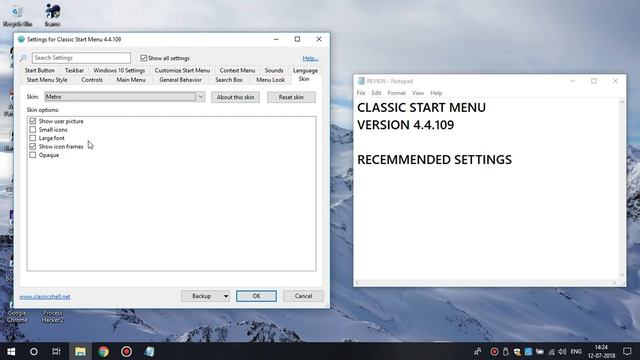640x360 pixels.
Task: Click the search magnifier icon in Settings
Action: click(23, 58)
